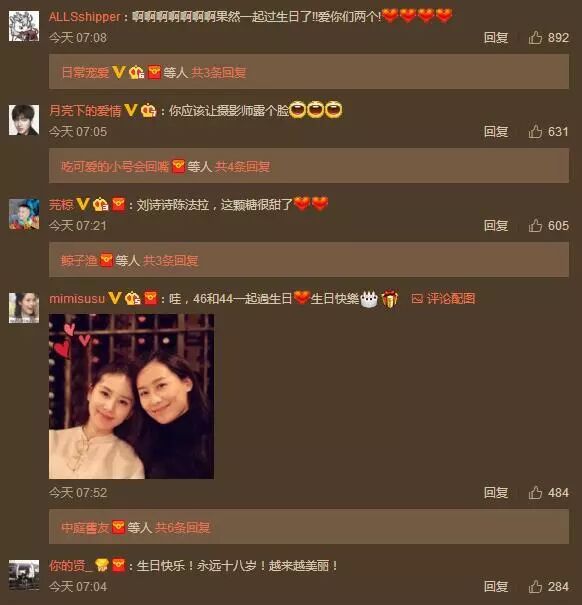Open mimisusu's profile avatar
Image resolution: width=582 pixels, height=605 pixels.
click(x=24, y=308)
